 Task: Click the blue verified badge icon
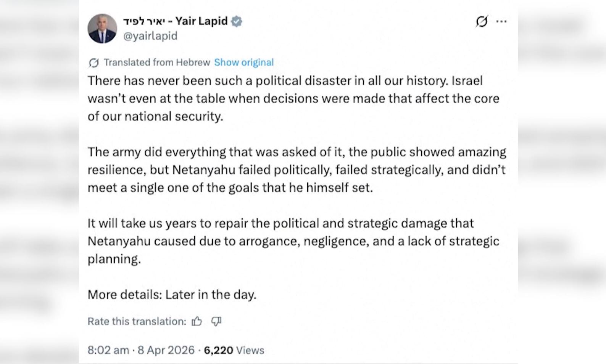[x=237, y=21]
